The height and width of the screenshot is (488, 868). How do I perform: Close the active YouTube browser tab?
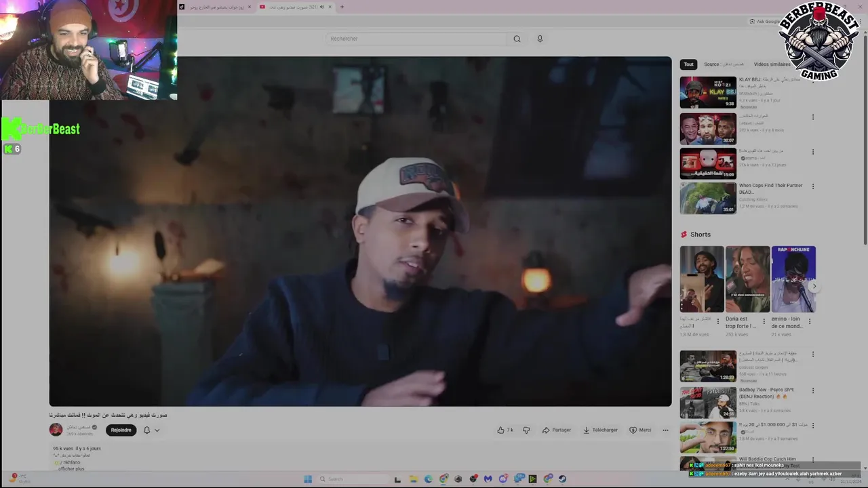coord(330,7)
